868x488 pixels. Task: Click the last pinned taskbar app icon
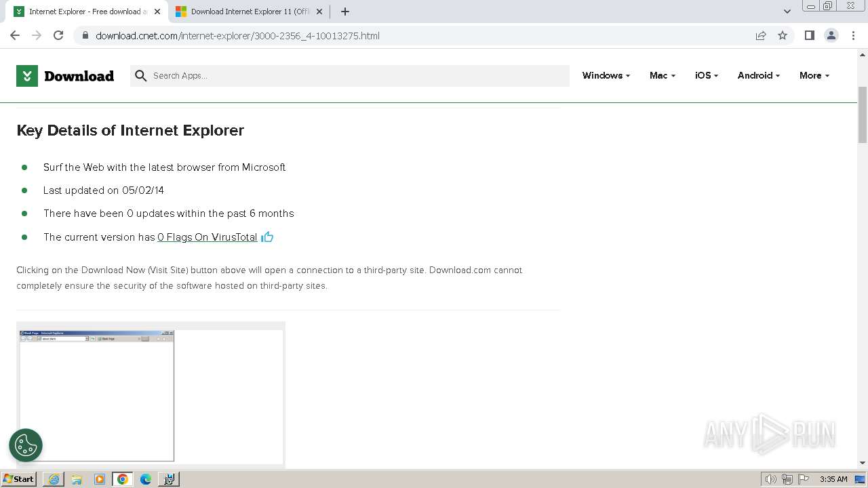pos(169,479)
